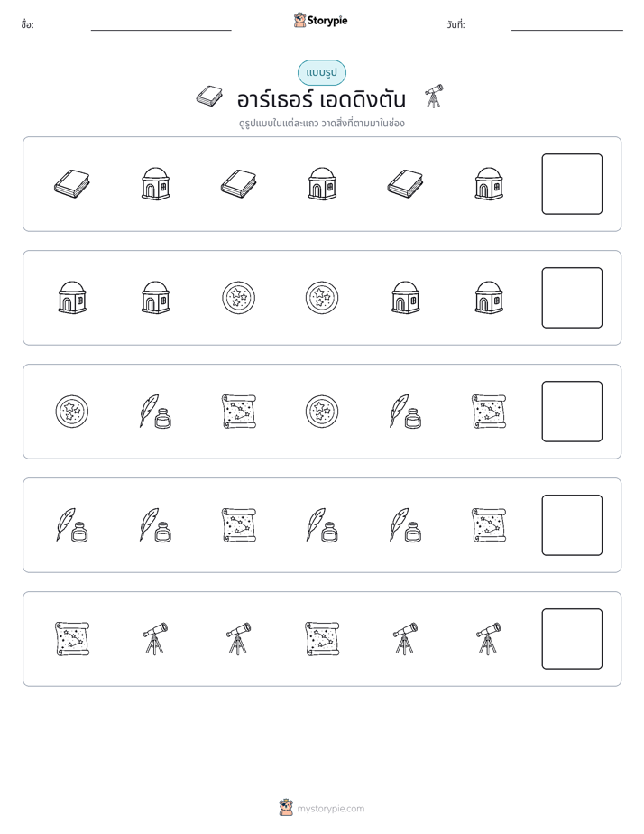Select the last observatory in row one
This screenshot has height=834, width=644.
pyautogui.click(x=489, y=184)
